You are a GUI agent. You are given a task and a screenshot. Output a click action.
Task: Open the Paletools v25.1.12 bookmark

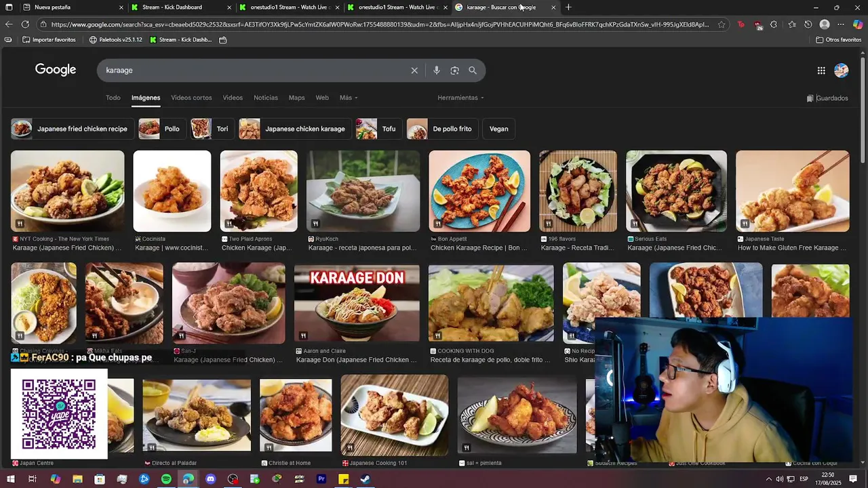tap(116, 40)
